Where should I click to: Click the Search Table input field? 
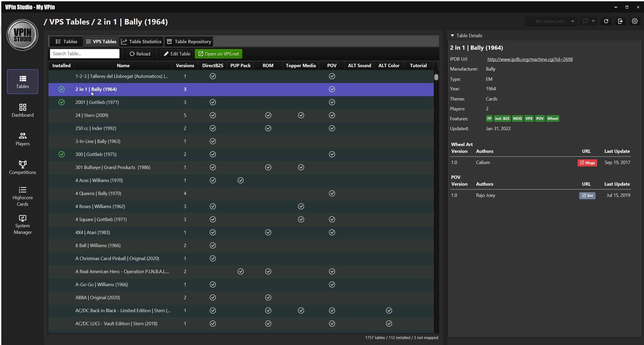point(85,54)
